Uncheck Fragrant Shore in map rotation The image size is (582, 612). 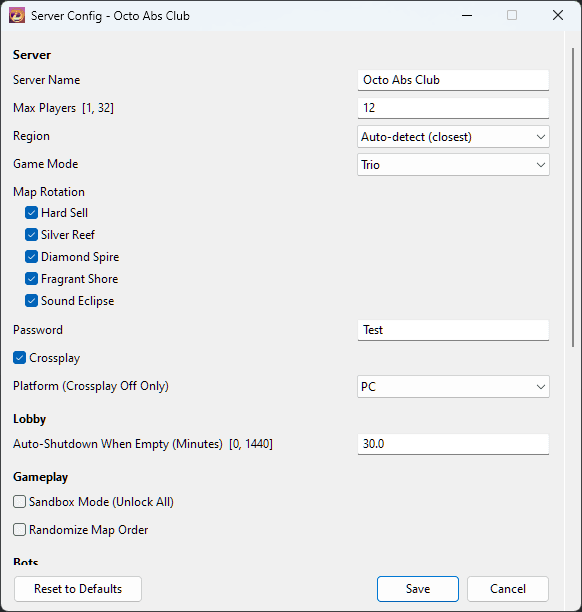pos(31,279)
